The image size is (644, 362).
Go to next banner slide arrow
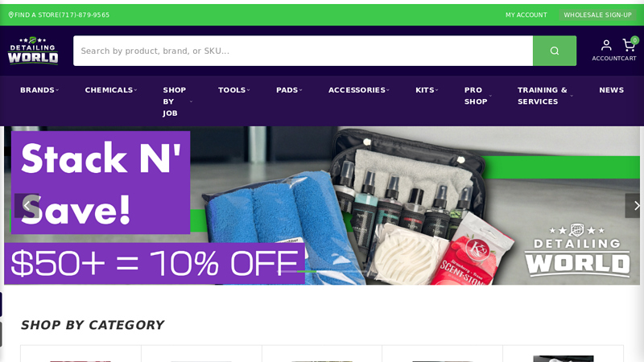(634, 206)
